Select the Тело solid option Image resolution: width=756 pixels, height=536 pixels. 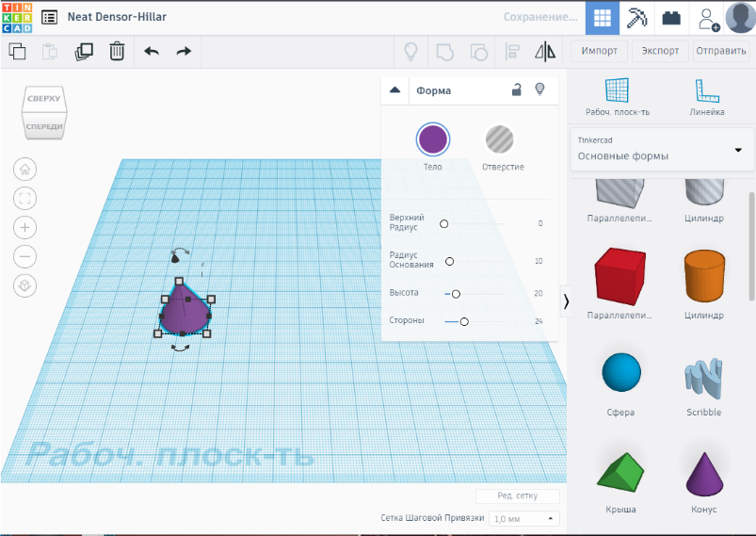(432, 140)
